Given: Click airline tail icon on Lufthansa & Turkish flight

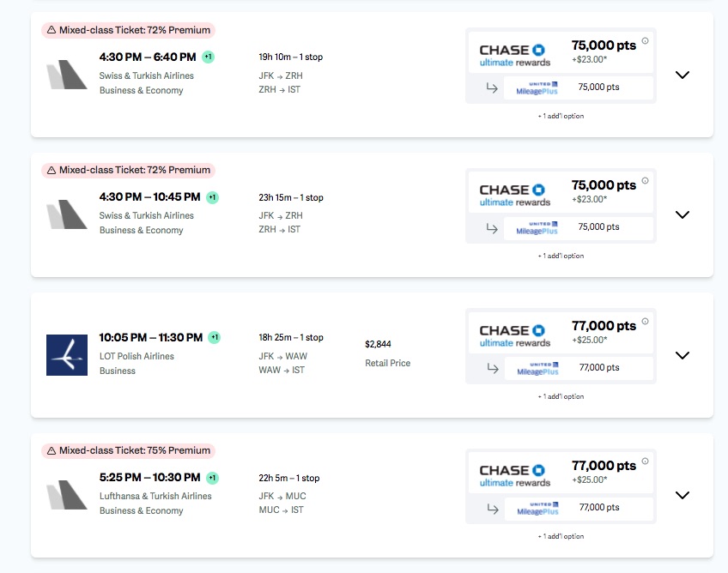Looking at the screenshot, I should [67, 496].
